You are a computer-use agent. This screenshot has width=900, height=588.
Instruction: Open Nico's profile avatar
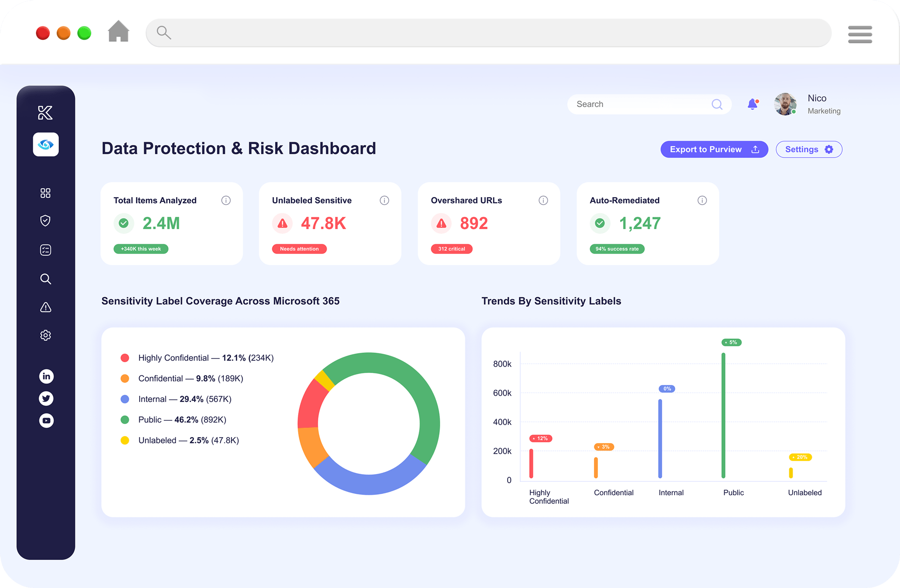coord(785,104)
